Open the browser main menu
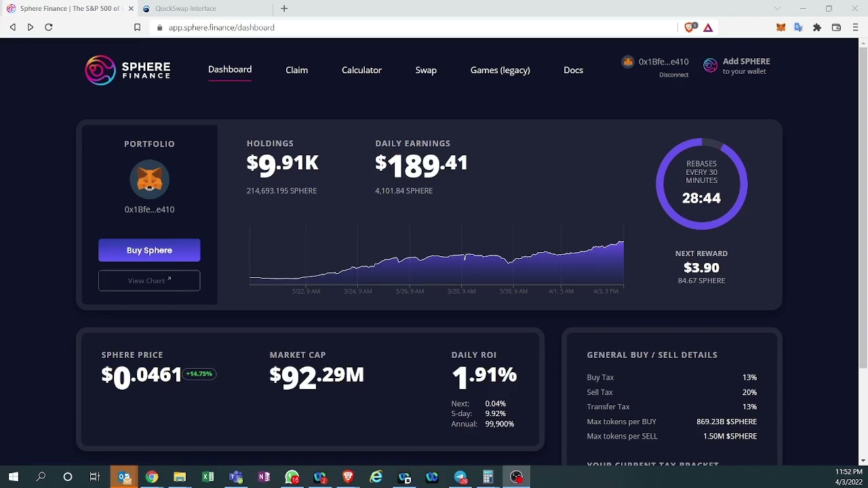The height and width of the screenshot is (488, 868). click(x=855, y=28)
